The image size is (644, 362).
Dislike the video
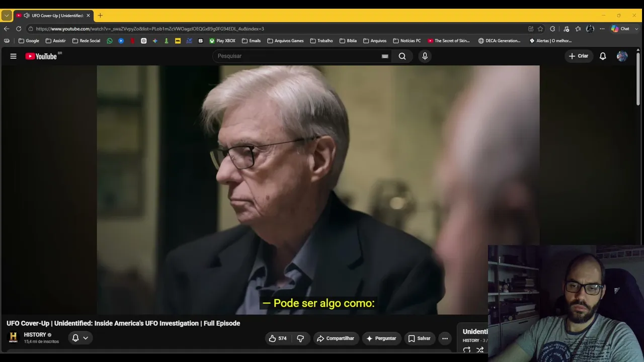(x=300, y=338)
